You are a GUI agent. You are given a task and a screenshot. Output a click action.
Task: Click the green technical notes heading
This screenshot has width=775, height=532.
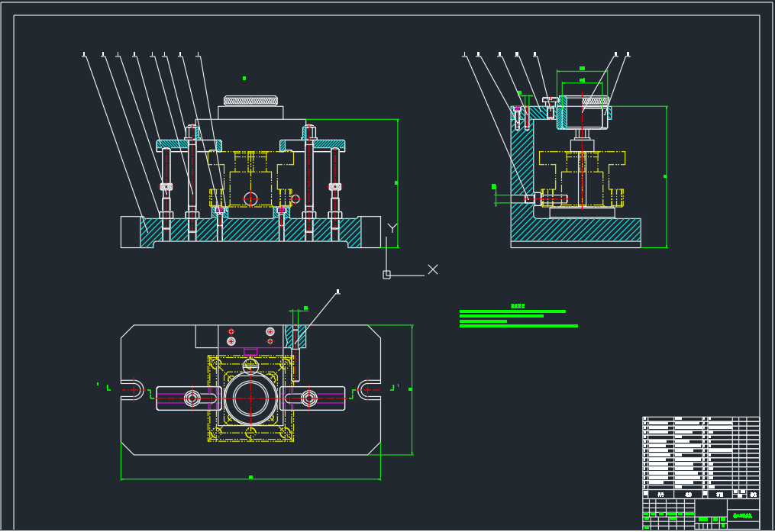[518, 306]
